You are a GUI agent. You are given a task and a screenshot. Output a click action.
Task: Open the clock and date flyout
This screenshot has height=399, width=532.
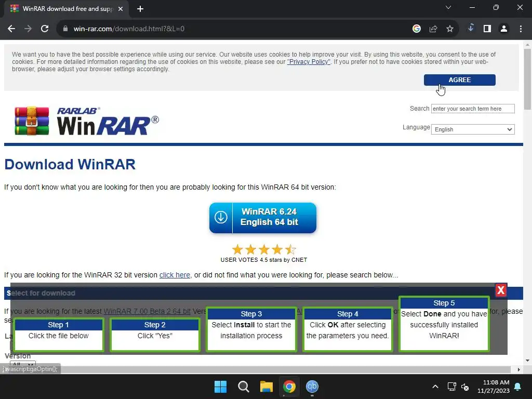point(494,387)
